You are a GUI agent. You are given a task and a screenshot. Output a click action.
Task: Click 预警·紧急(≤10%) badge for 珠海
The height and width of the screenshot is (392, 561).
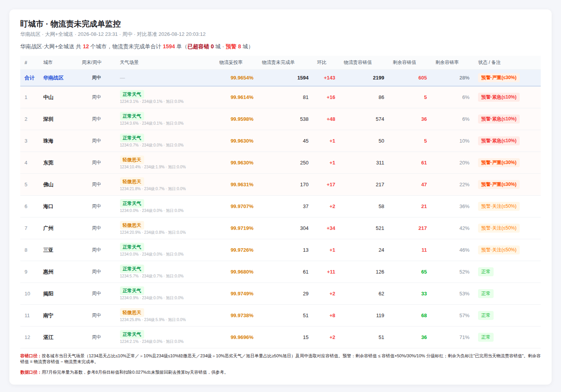click(x=499, y=141)
